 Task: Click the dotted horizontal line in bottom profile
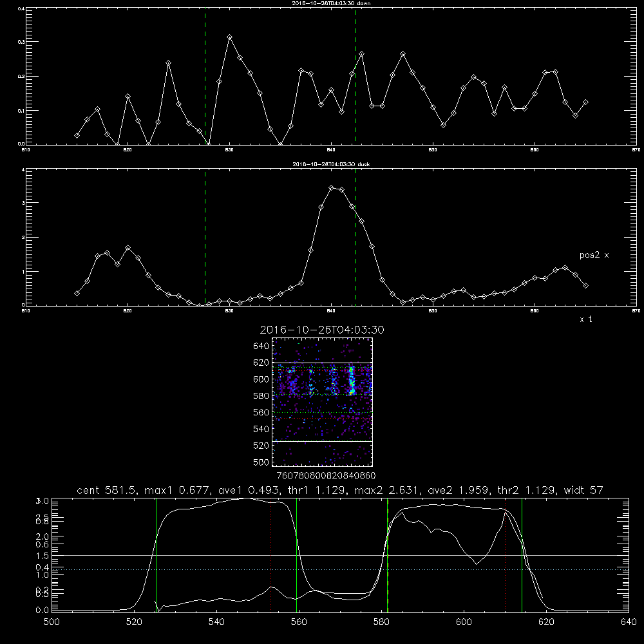pyautogui.click(x=340, y=569)
